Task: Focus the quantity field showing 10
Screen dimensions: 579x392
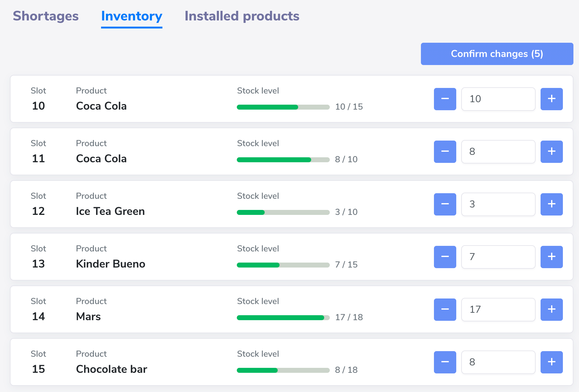Action: click(x=498, y=99)
